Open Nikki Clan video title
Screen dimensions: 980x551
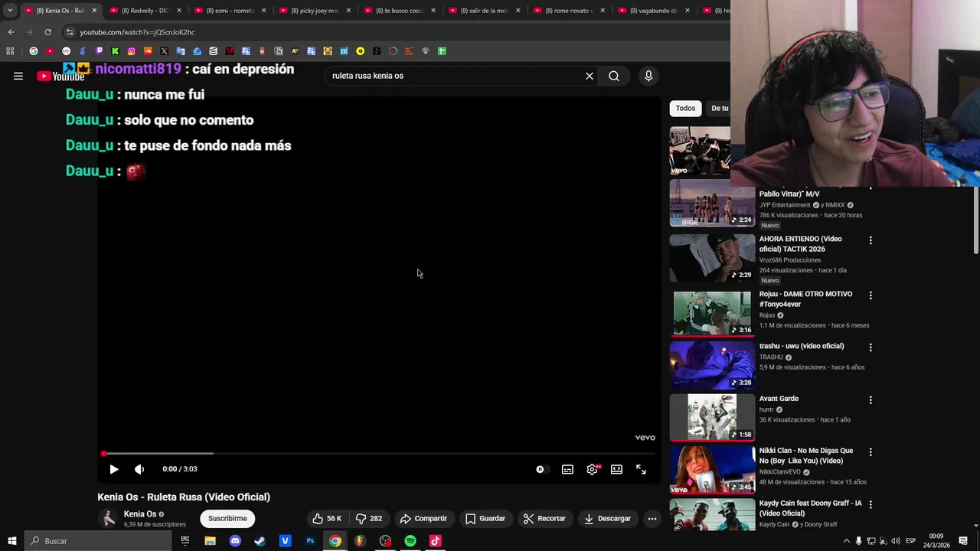(x=806, y=456)
